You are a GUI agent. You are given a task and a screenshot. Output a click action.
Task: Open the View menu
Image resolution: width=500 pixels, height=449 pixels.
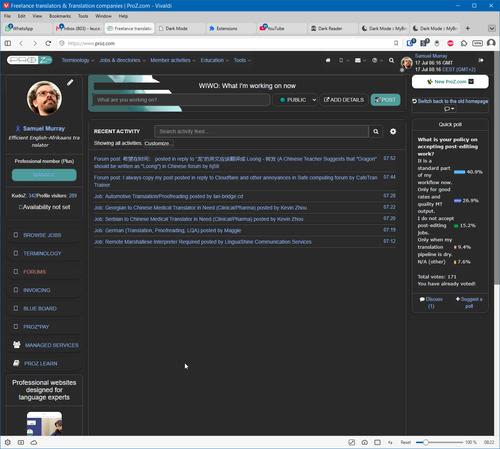pos(37,16)
